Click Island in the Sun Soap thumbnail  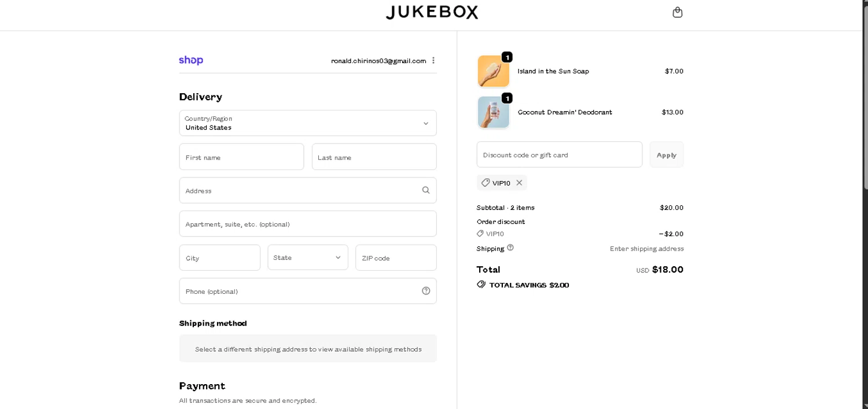tap(494, 71)
